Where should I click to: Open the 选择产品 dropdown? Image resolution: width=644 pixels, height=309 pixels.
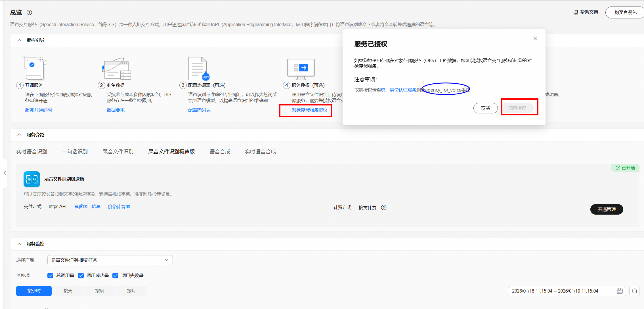point(110,260)
